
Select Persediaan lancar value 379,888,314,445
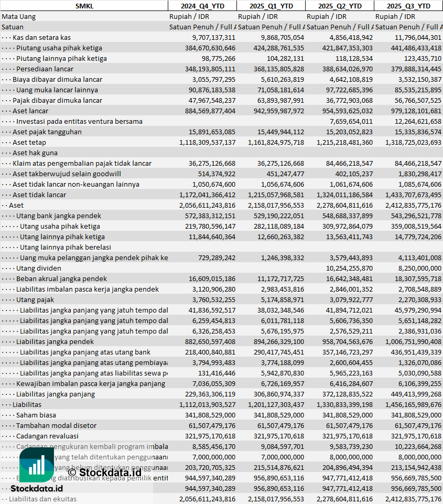click(416, 69)
